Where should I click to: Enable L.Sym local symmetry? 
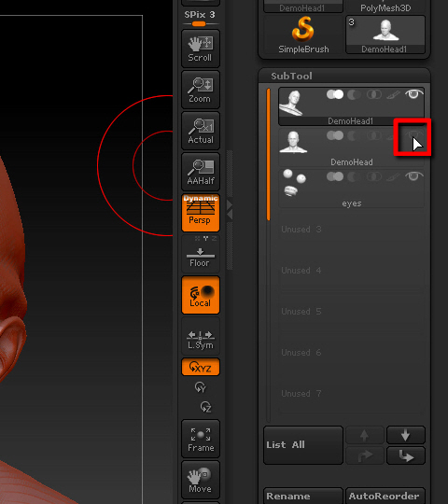[201, 336]
